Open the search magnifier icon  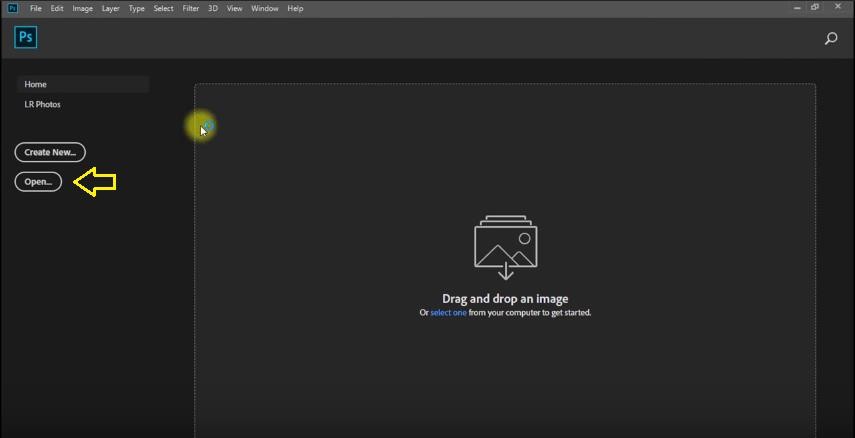831,38
